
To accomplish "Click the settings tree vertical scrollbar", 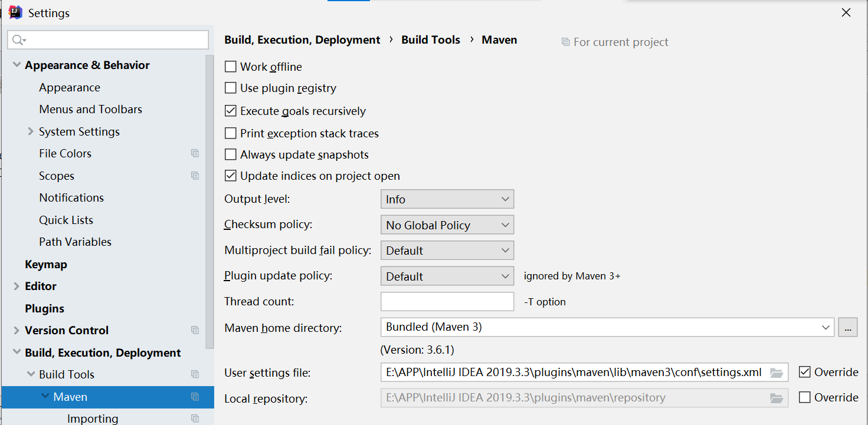I will pos(209,200).
